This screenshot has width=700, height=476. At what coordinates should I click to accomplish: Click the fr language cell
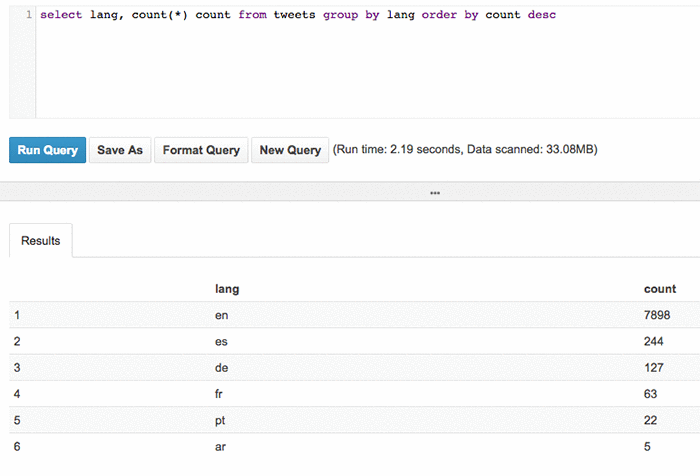point(219,394)
